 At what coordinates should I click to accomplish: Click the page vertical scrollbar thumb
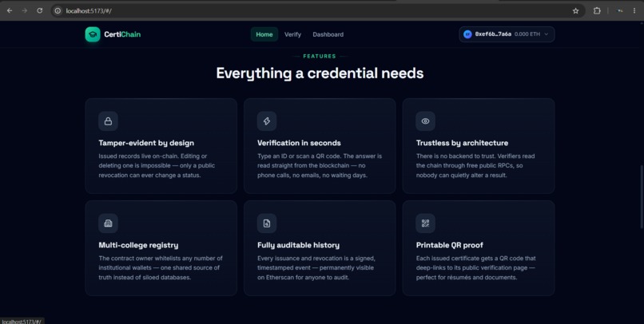(x=642, y=197)
